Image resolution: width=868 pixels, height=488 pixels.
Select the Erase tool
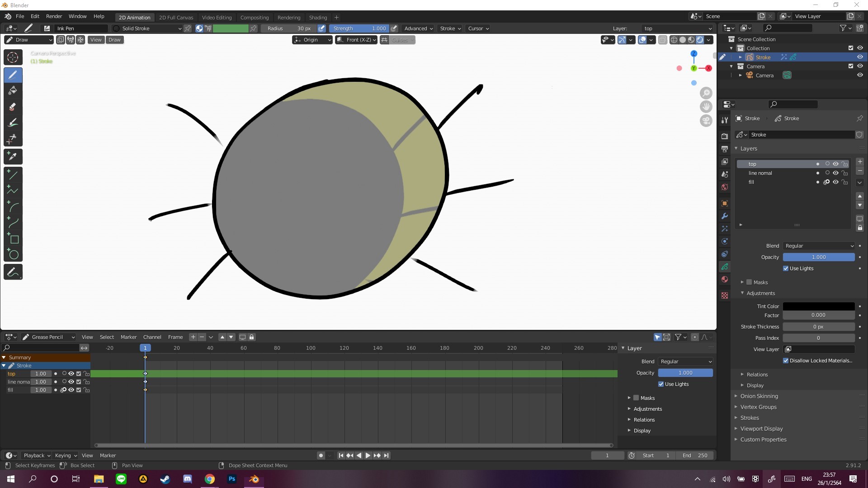click(13, 107)
